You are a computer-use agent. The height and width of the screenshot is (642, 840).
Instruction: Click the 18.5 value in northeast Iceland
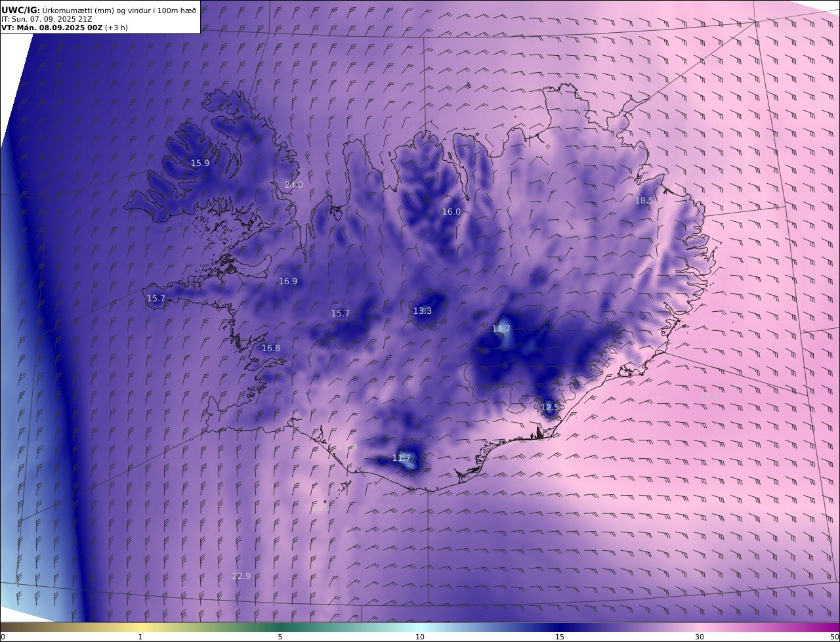[x=644, y=200]
